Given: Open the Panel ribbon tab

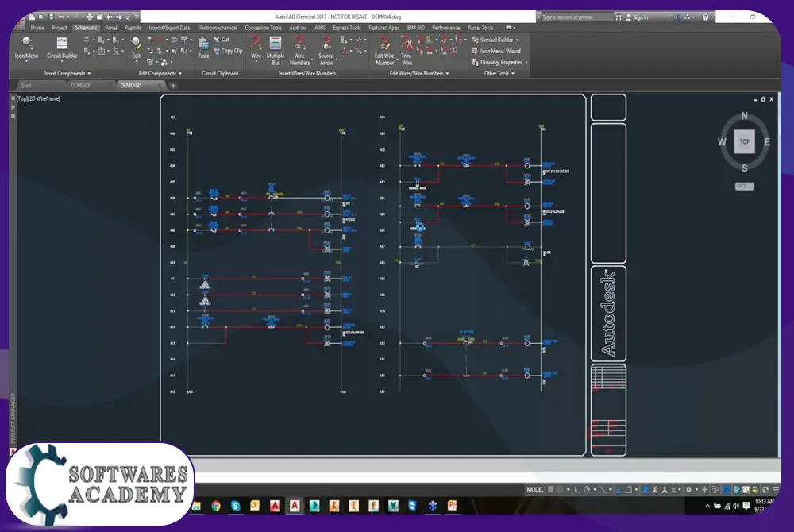Looking at the screenshot, I should point(111,28).
